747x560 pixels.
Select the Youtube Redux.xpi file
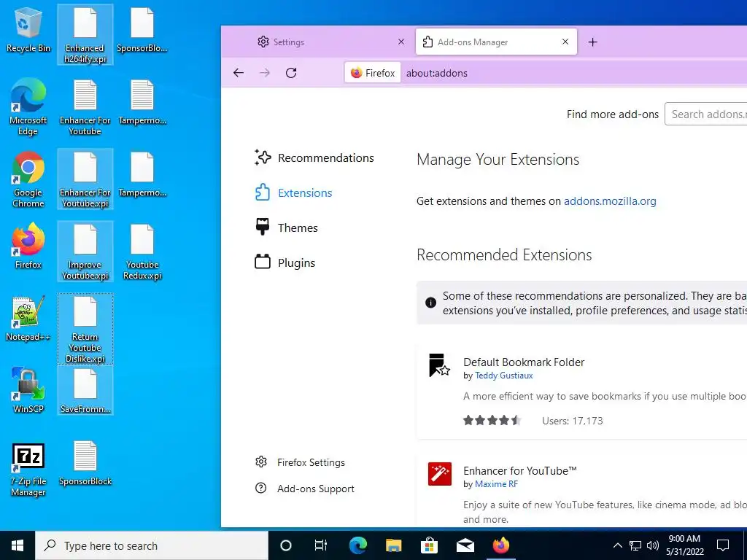(x=142, y=252)
